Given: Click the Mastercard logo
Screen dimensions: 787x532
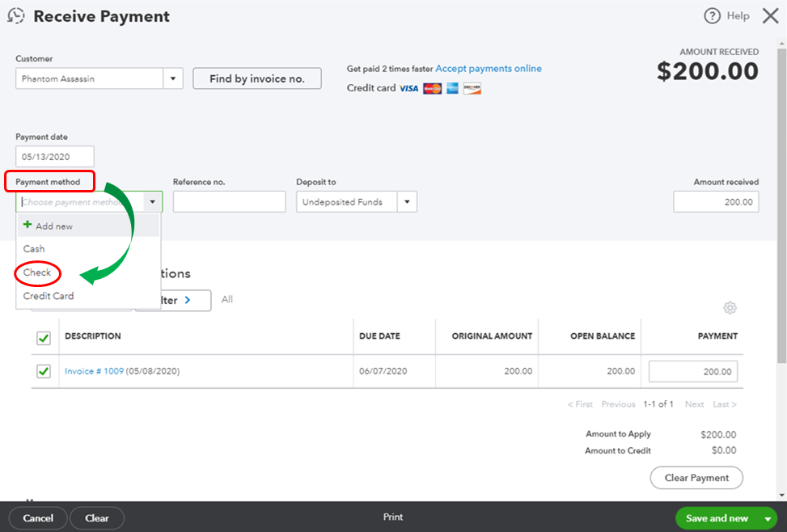Looking at the screenshot, I should pyautogui.click(x=432, y=88).
